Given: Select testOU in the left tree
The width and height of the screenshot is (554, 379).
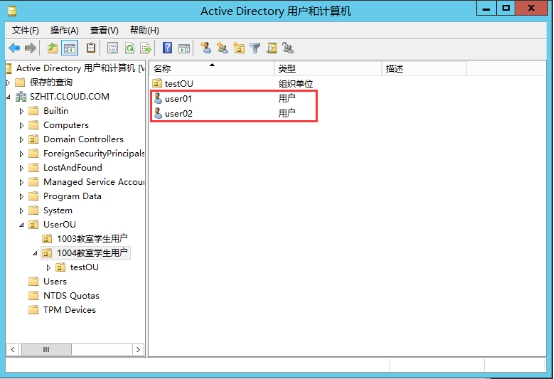Looking at the screenshot, I should (x=84, y=267).
